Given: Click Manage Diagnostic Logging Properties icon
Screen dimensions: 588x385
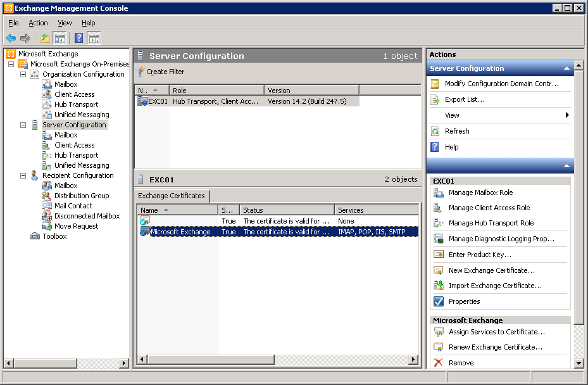Looking at the screenshot, I should (439, 239).
